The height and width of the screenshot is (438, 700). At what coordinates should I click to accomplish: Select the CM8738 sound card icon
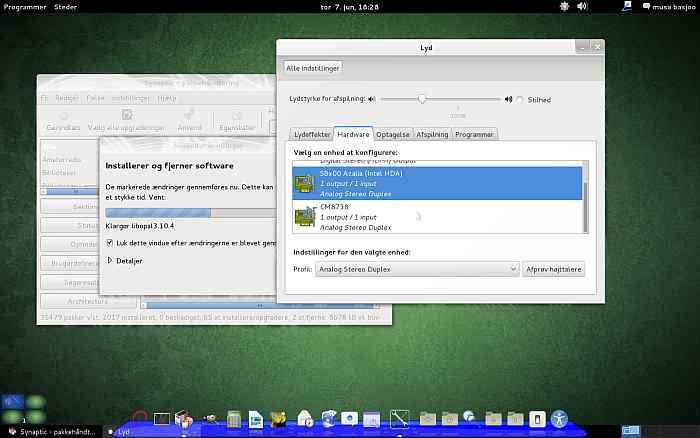tap(305, 217)
